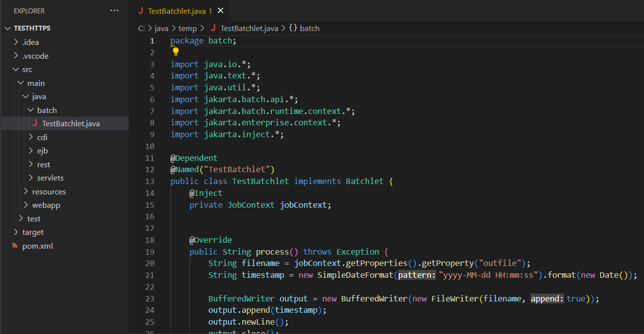
Task: Click the Java icon beside TestBatchlet.java in Explorer
Action: 34,123
